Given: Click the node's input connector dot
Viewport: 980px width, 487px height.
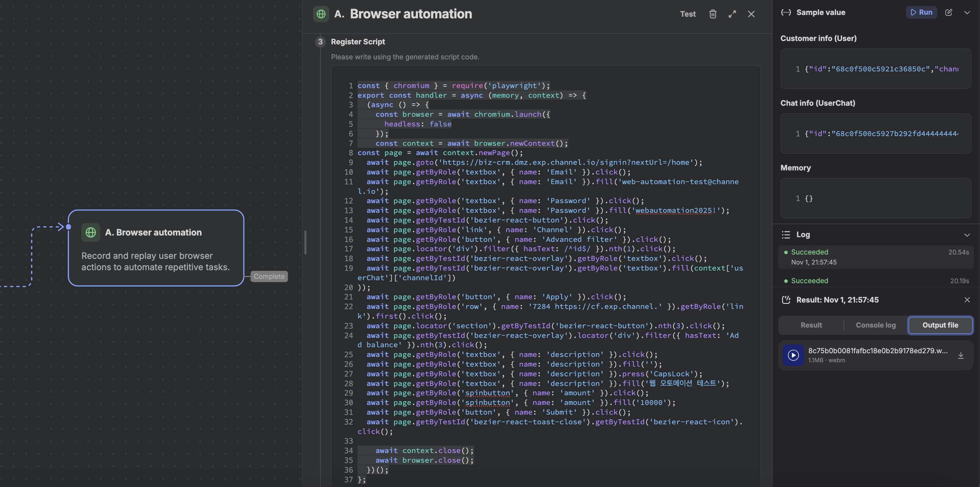Looking at the screenshot, I should pos(68,227).
